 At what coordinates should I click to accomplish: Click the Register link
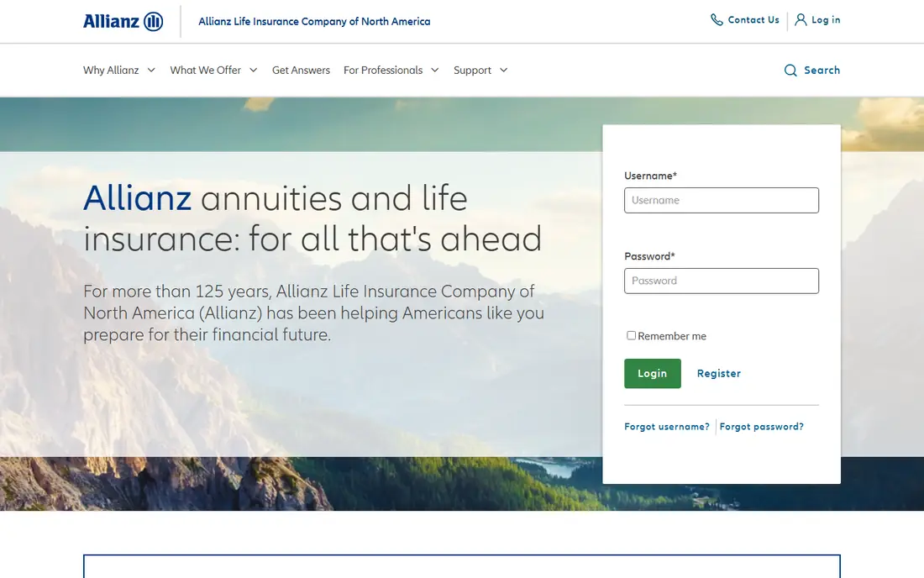click(x=719, y=374)
